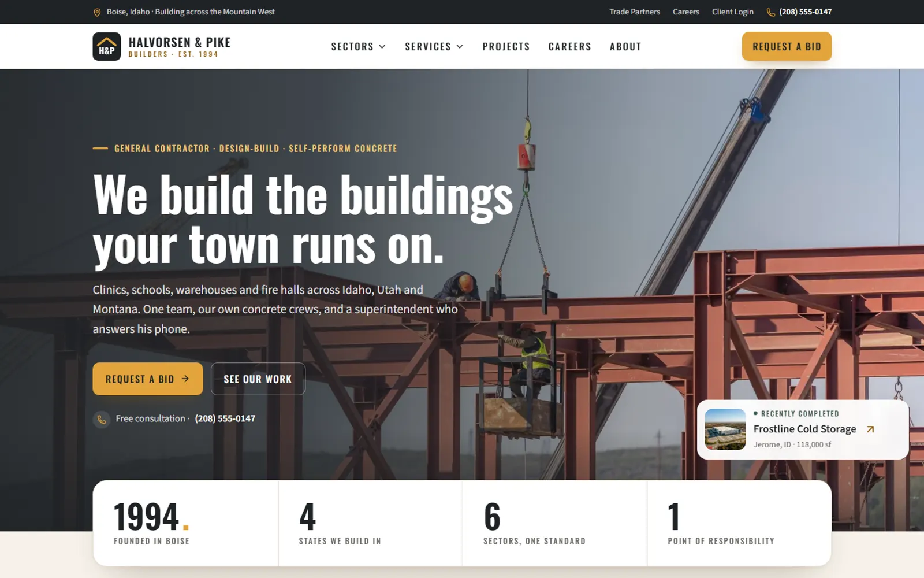The image size is (924, 578).
Task: Expand the Services dropdown chevron
Action: coord(460,47)
